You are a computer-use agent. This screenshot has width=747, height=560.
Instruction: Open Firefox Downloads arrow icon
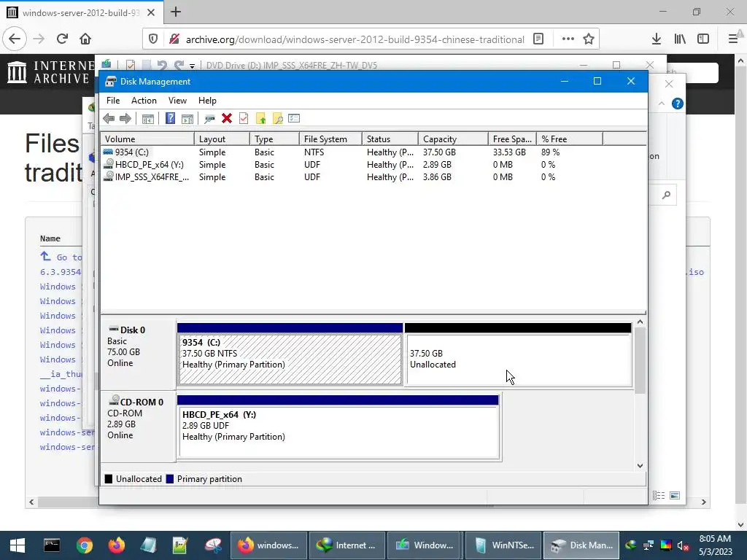(x=657, y=39)
